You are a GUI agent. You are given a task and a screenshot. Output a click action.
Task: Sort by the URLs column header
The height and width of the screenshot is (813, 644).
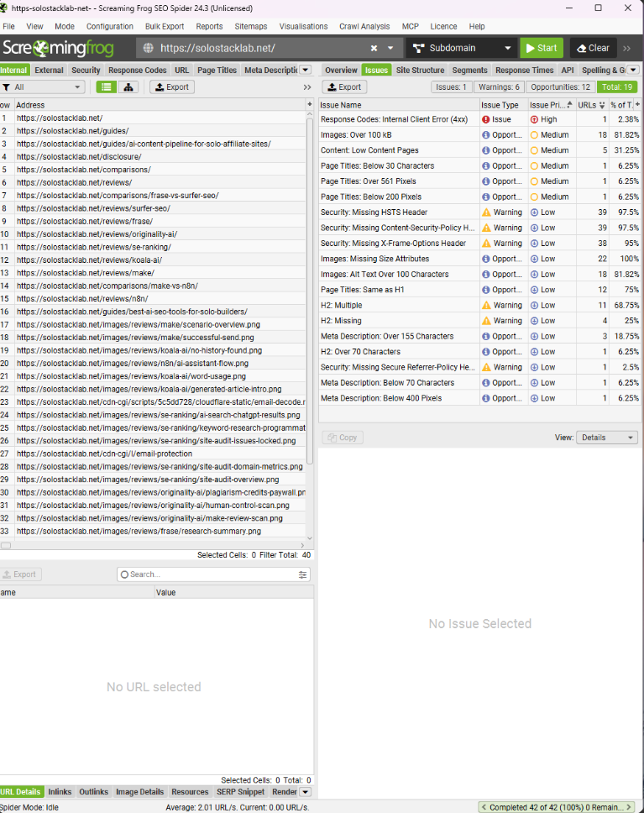[x=591, y=105]
